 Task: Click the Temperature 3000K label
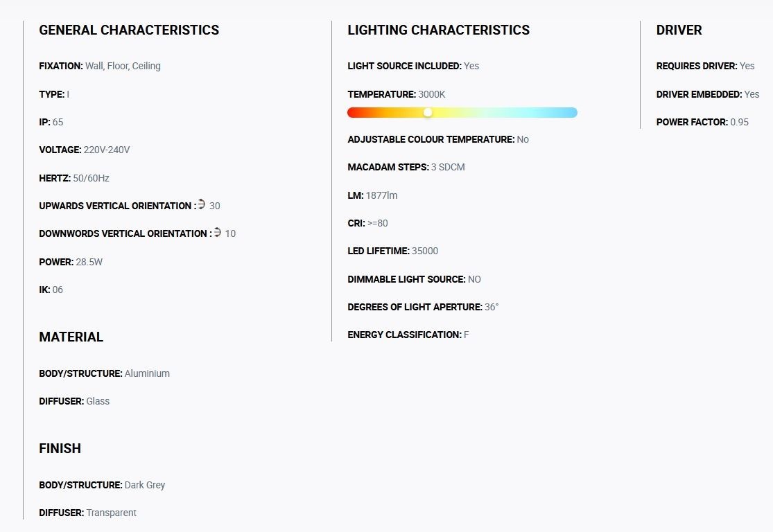397,94
